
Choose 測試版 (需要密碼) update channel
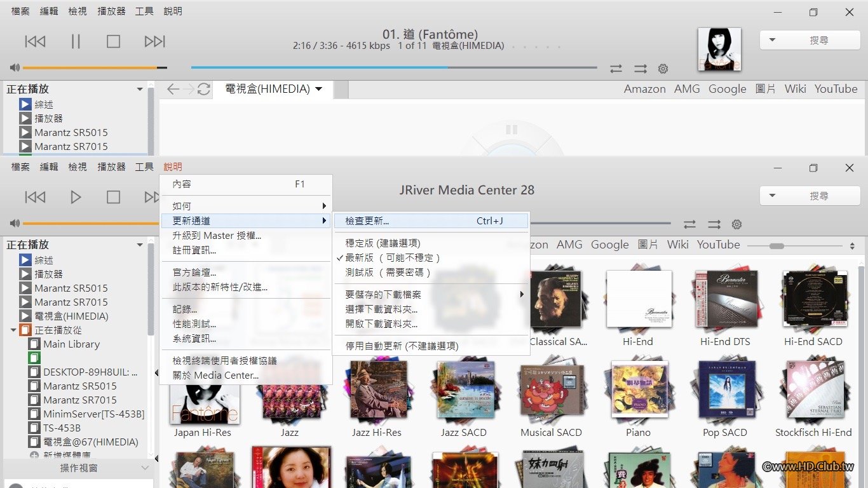coord(431,273)
